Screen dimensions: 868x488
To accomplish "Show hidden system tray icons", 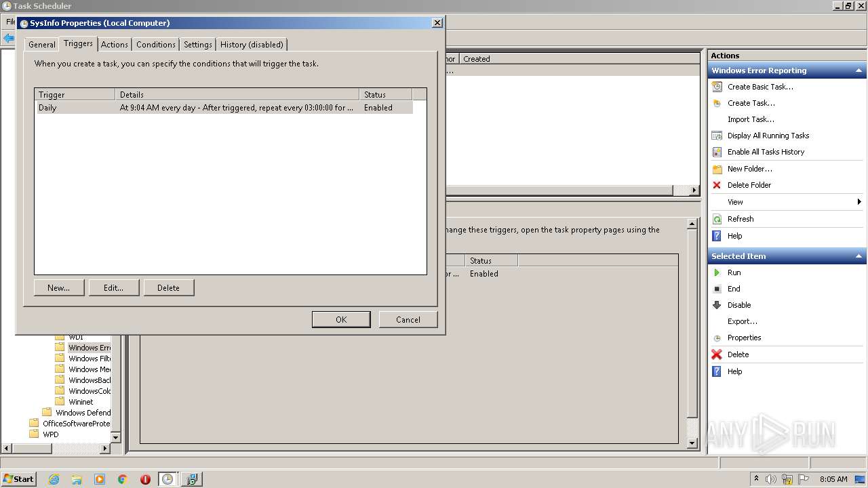I will click(x=757, y=479).
